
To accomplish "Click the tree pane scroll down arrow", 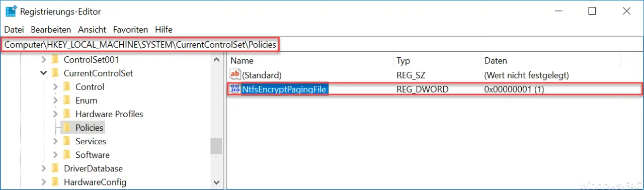I will pos(216,182).
